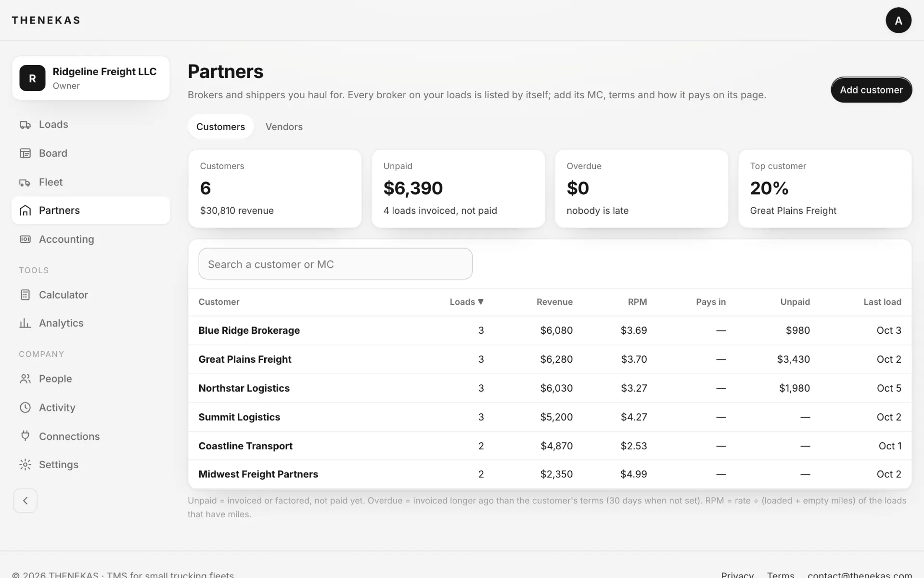Open the People icon under Company
Viewport: 924px width, 578px height.
[x=25, y=379]
